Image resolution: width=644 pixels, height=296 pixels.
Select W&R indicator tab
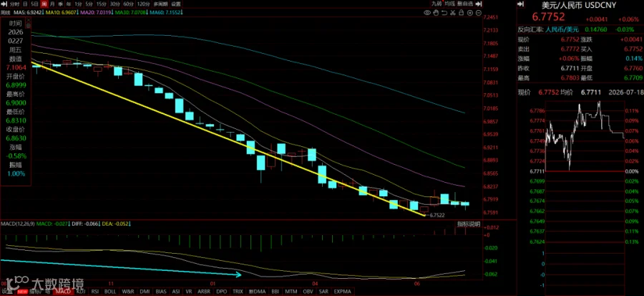128,292
